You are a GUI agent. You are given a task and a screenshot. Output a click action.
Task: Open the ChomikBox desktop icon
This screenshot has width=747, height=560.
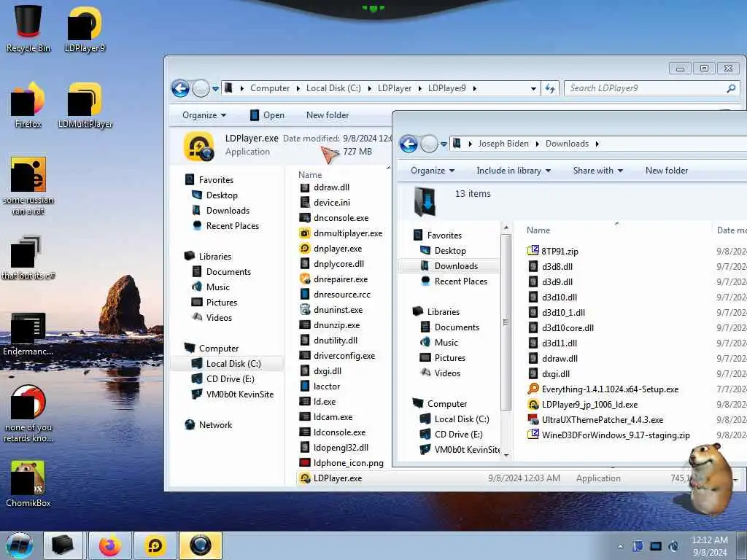[28, 483]
